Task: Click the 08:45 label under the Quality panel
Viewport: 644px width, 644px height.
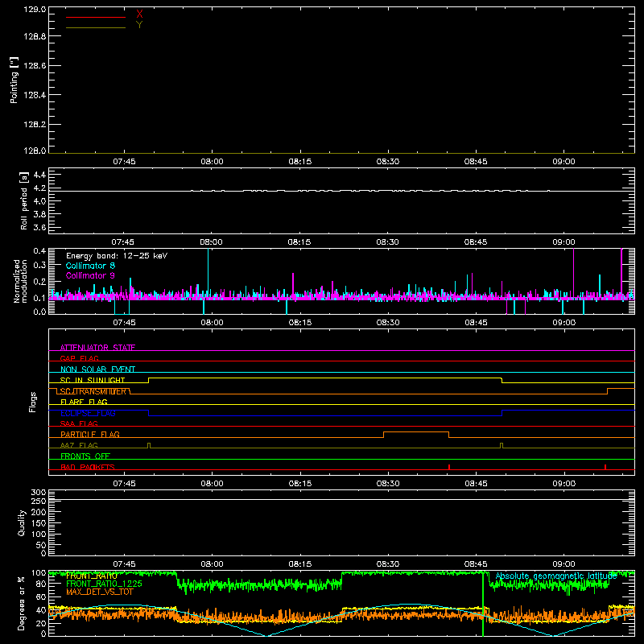Action: (x=476, y=564)
